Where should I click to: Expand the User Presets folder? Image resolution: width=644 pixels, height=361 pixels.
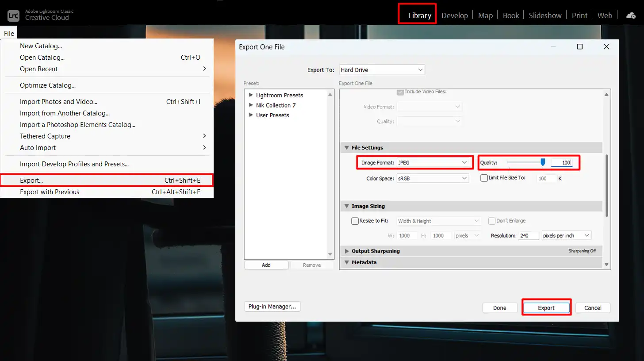[251, 115]
